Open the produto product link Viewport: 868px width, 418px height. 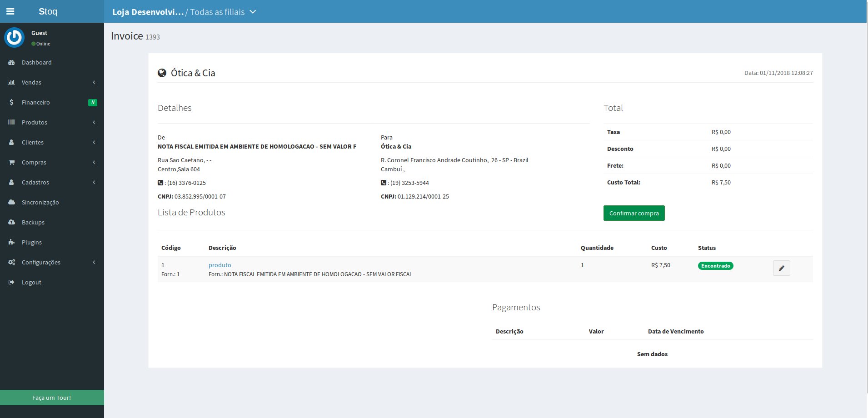220,265
